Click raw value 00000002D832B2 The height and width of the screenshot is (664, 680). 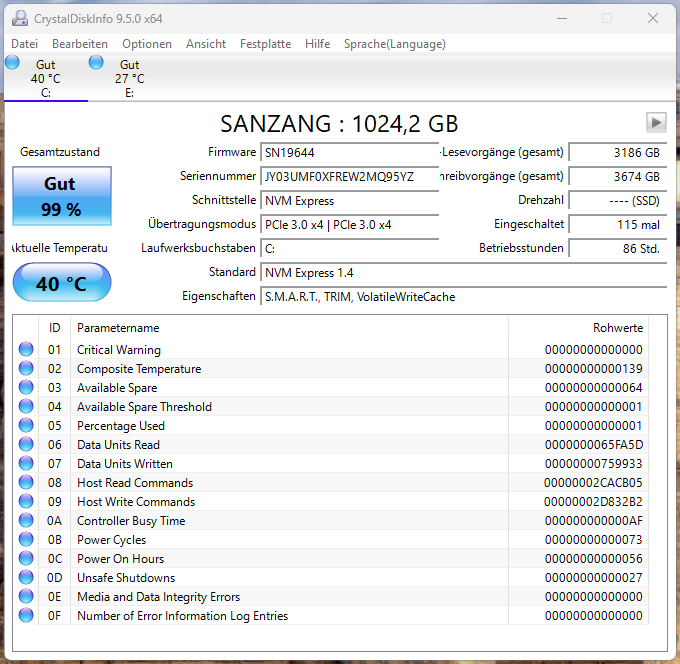593,502
